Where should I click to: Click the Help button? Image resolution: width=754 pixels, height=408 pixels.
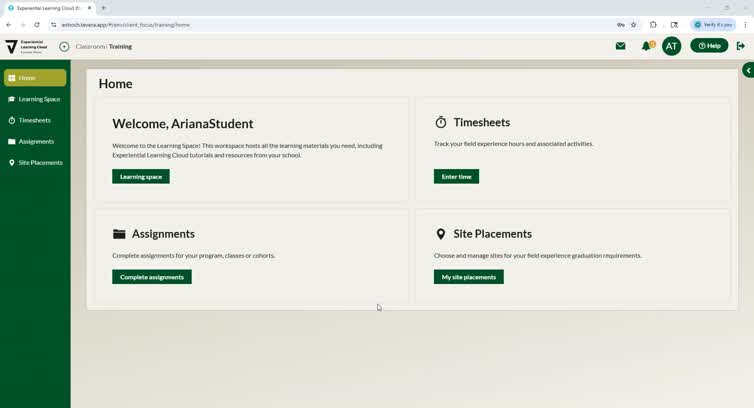coord(709,46)
